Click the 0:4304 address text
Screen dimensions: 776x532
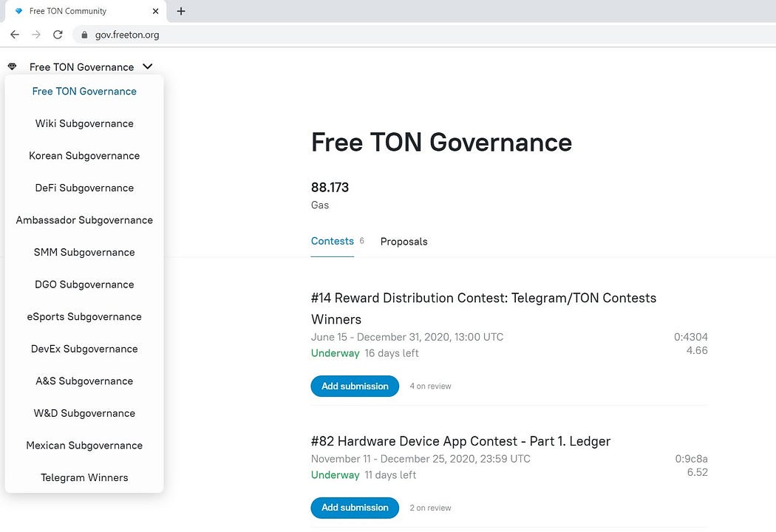(x=691, y=337)
